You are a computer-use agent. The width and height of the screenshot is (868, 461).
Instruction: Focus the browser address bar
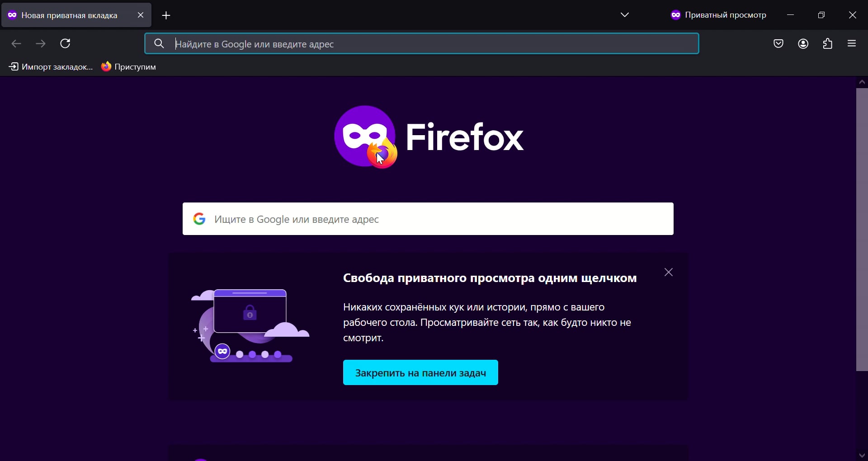pos(420,43)
